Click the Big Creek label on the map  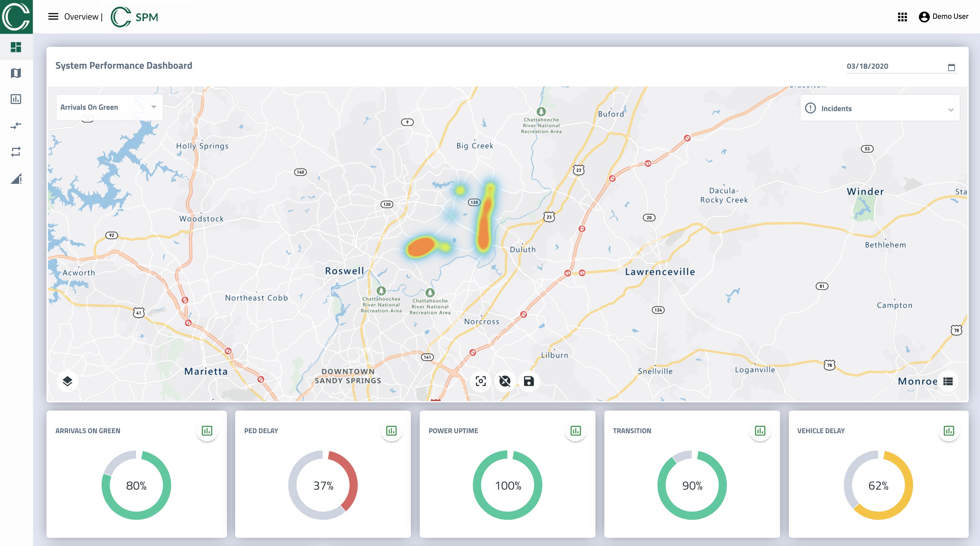pos(475,146)
